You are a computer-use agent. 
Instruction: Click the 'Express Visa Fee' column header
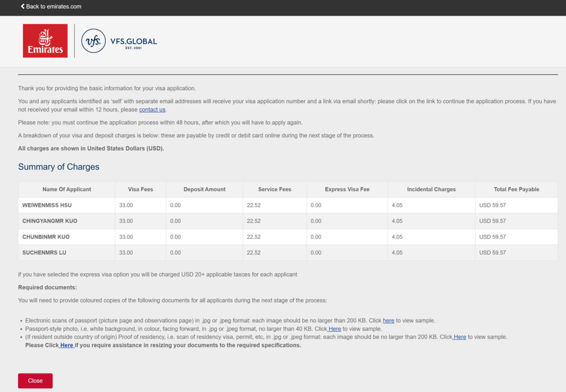[x=347, y=189]
